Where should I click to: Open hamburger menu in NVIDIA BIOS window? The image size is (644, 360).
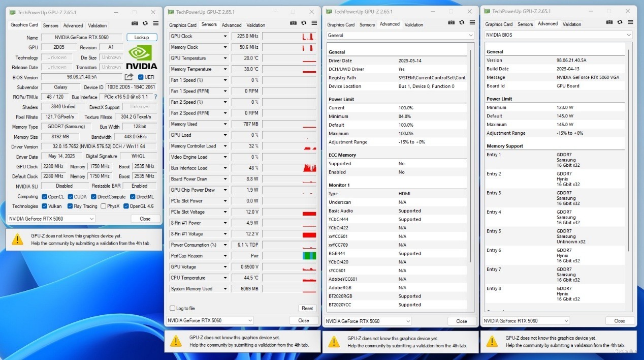coord(630,23)
